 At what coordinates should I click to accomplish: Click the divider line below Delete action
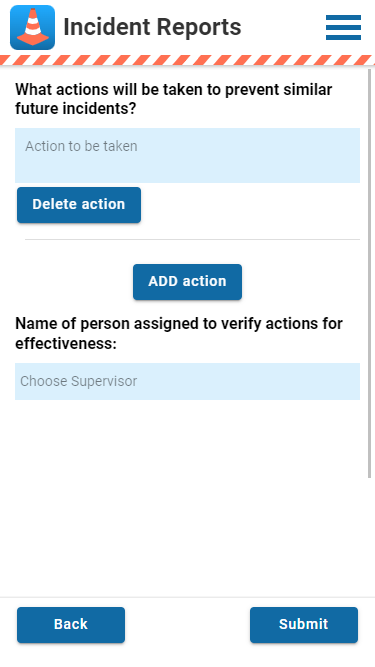(192, 239)
